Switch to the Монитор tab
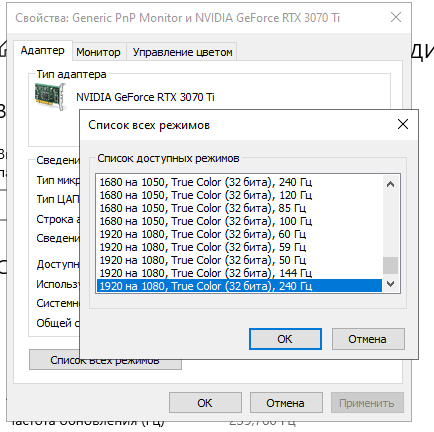 pyautogui.click(x=98, y=52)
